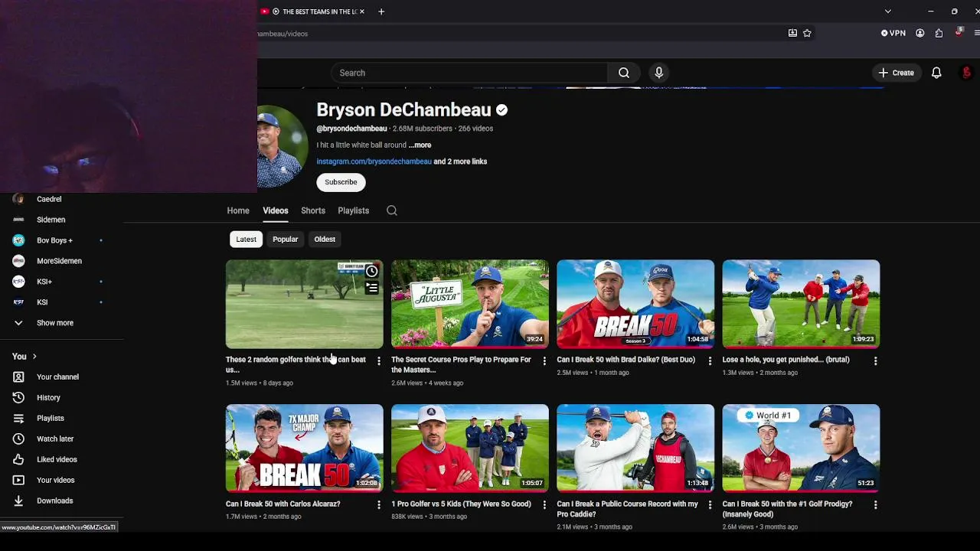Open options for 1 Pro Golfer vs 5 Kids
This screenshot has height=551, width=980.
pyautogui.click(x=544, y=505)
